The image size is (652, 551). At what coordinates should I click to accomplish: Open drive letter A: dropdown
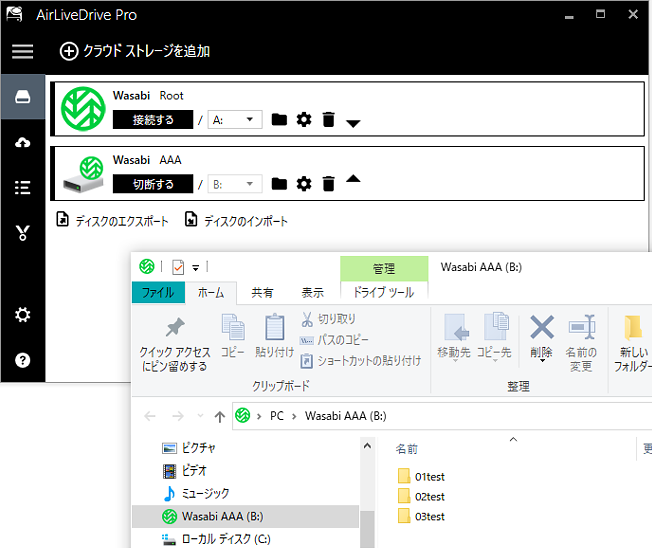[235, 120]
